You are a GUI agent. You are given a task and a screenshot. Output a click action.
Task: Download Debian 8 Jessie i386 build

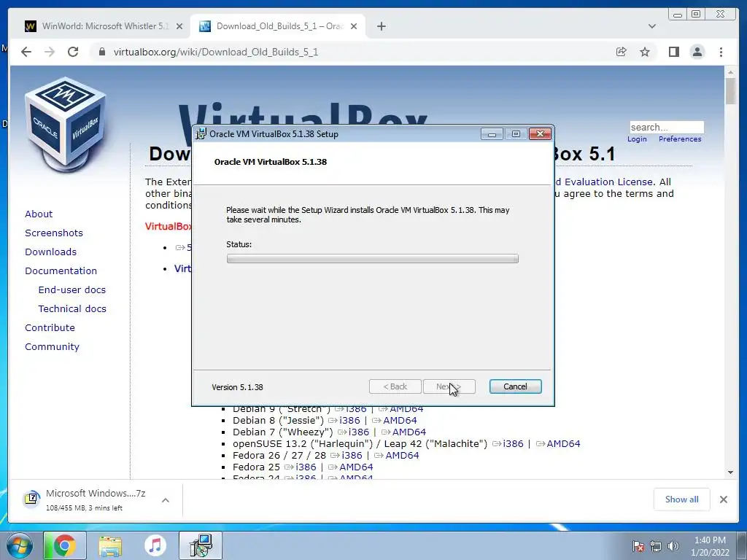[x=349, y=421]
